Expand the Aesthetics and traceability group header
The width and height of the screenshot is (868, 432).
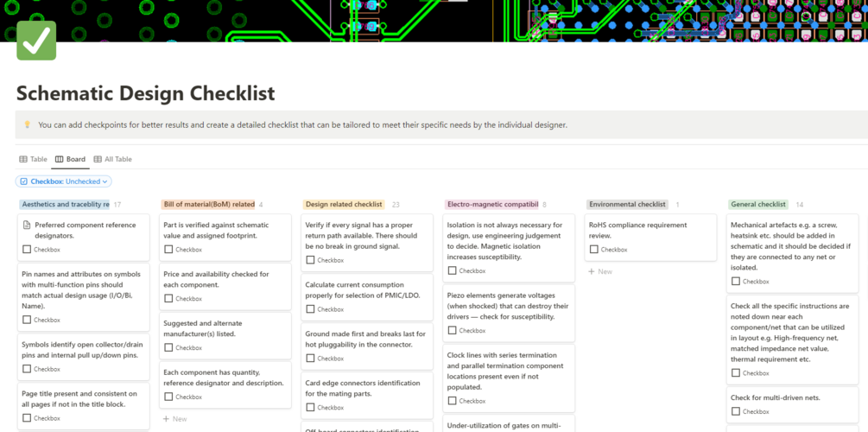click(x=65, y=205)
